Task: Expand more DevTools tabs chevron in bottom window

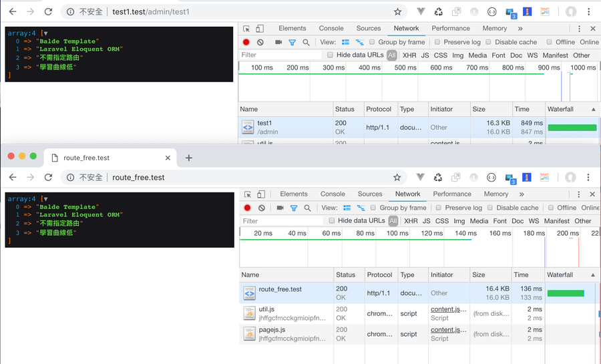Action: 522,194
